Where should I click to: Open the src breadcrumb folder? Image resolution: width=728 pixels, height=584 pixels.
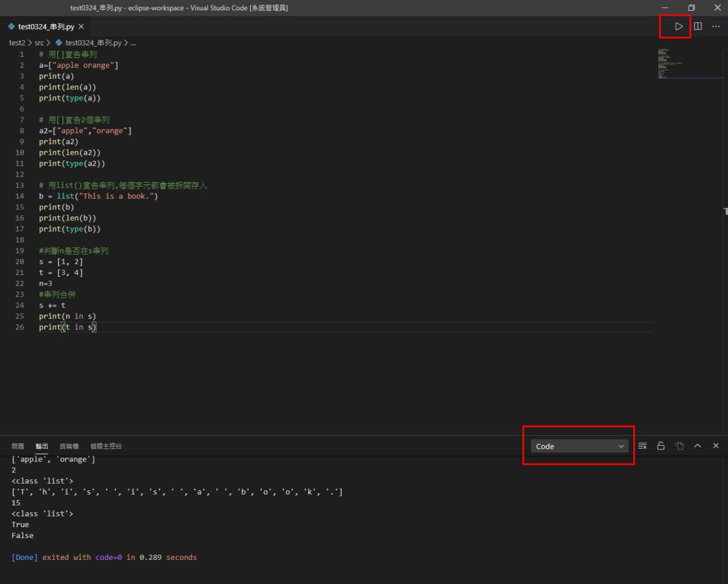coord(39,43)
